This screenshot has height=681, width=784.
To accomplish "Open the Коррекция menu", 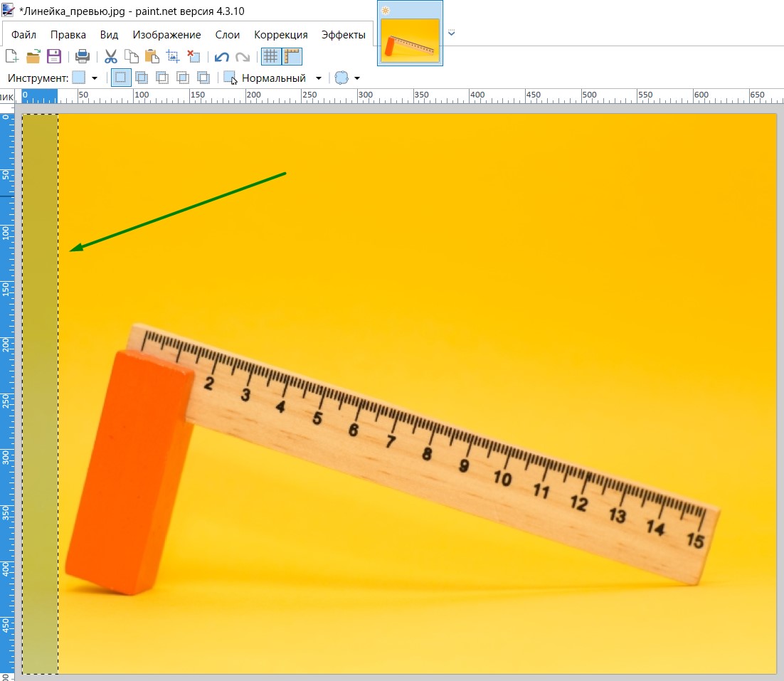I will [x=281, y=35].
